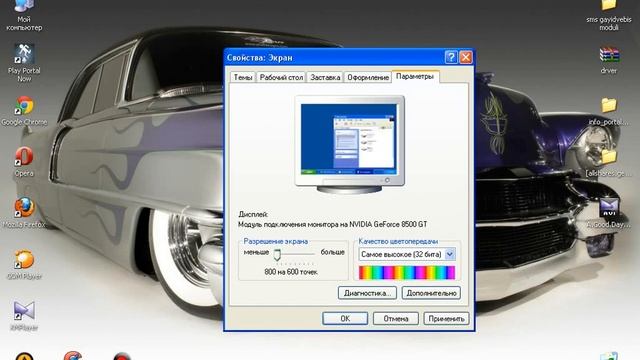
Task: Click the screen resolution slider handle
Action: click(x=277, y=255)
